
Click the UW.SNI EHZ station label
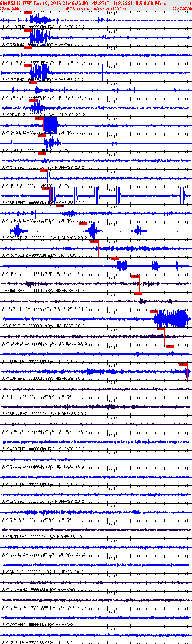pos(13,572)
